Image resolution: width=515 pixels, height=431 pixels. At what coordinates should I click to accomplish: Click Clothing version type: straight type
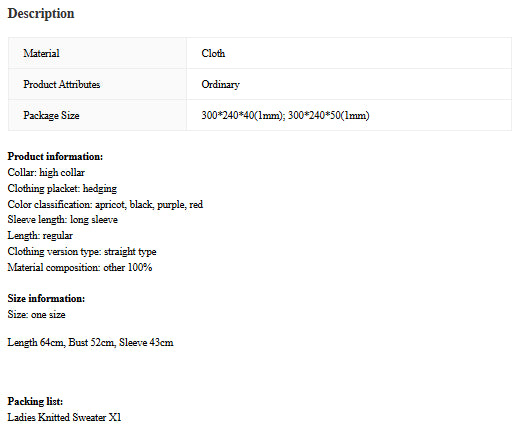coord(82,251)
